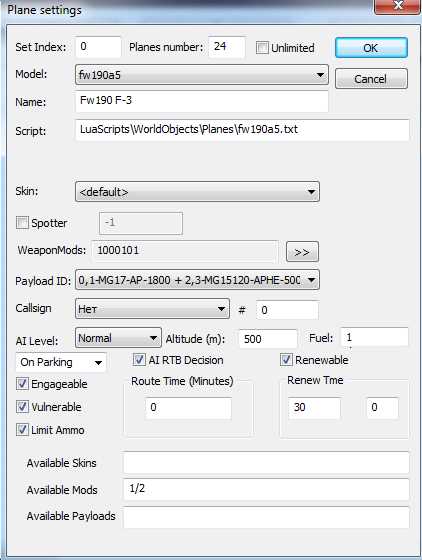The height and width of the screenshot is (560, 422).
Task: Change AI Level from Normal dropdown
Action: click(118, 338)
